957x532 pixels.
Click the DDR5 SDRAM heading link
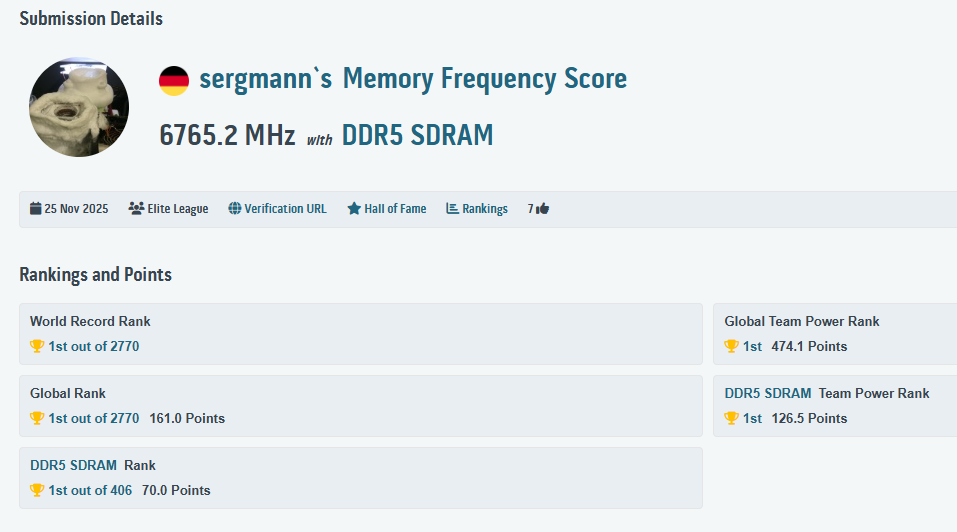[x=417, y=135]
